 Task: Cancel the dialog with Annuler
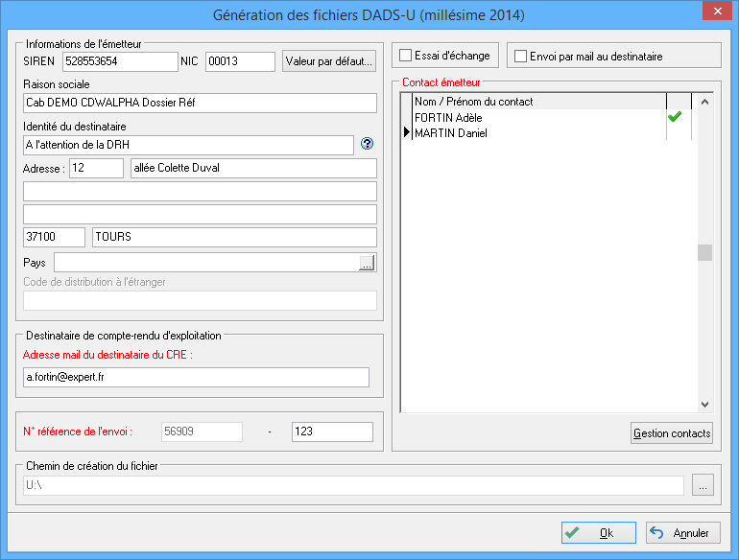point(682,533)
